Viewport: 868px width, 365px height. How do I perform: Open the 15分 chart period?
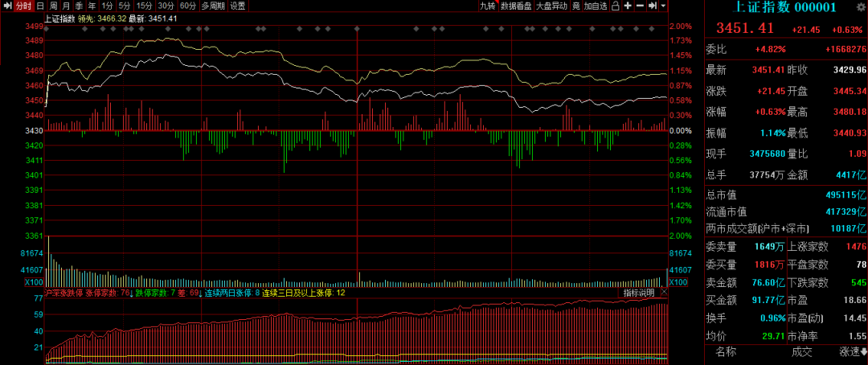point(144,6)
